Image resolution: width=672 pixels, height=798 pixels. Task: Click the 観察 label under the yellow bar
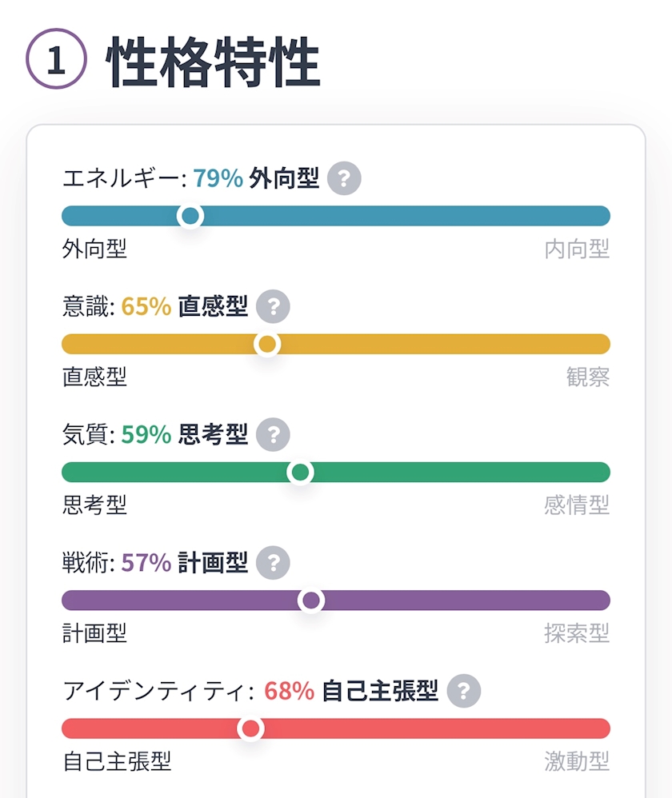click(588, 377)
